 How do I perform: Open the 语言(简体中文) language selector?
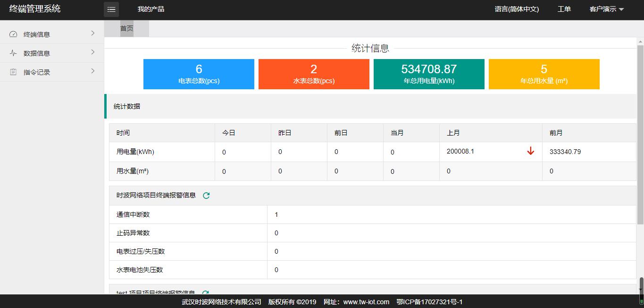517,9
